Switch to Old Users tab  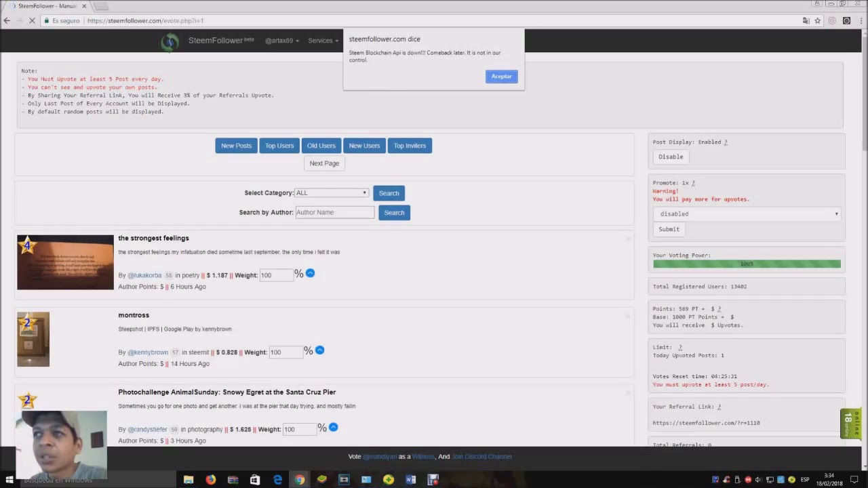[x=321, y=146]
